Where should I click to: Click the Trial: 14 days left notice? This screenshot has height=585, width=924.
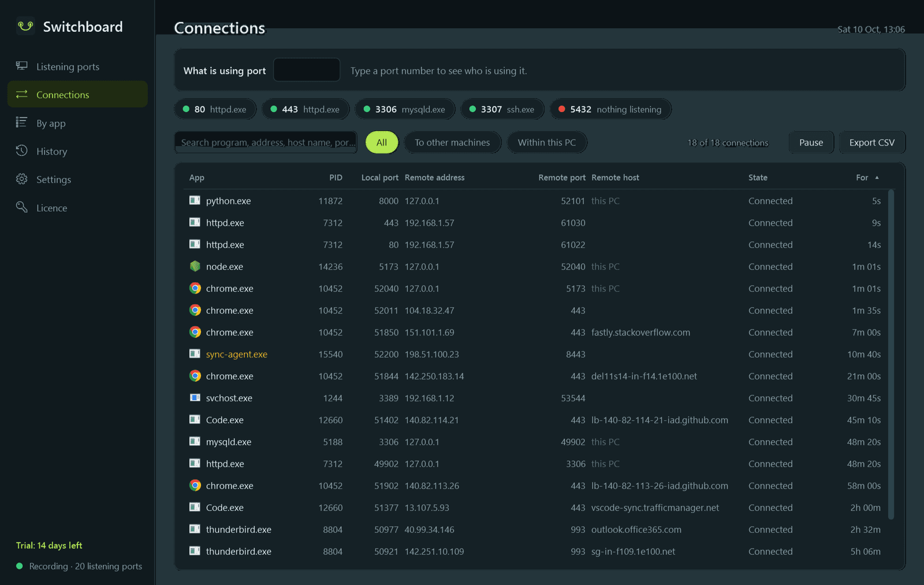point(49,545)
